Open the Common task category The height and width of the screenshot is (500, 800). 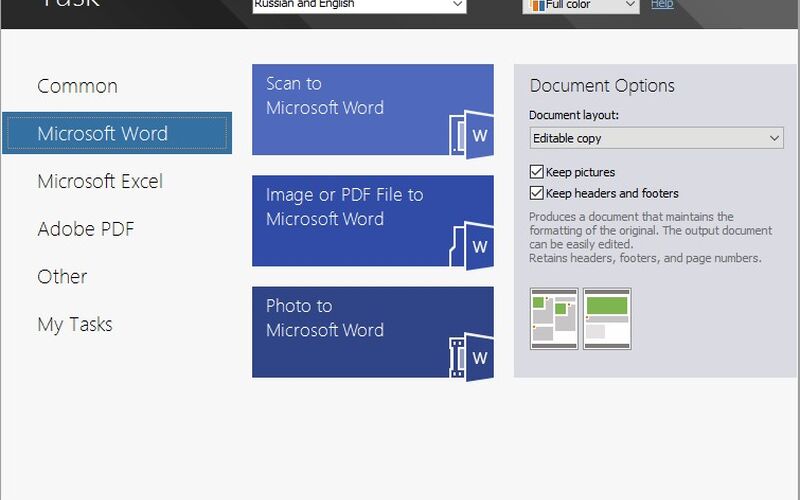point(78,86)
